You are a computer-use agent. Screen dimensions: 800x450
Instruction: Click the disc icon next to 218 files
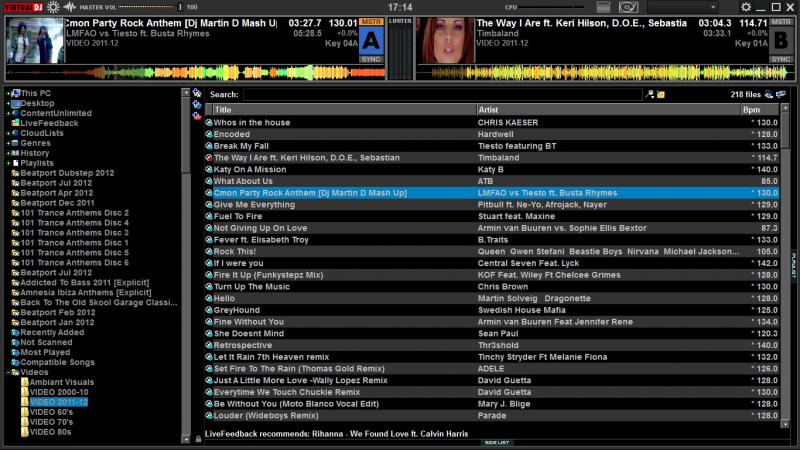click(x=769, y=94)
